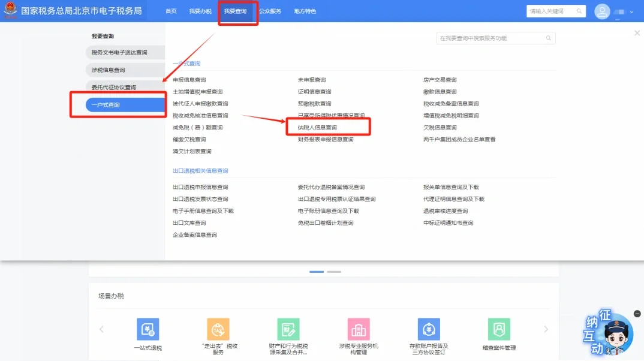The height and width of the screenshot is (361, 644).
Task: Expand the account dropdown chevron
Action: (633, 11)
